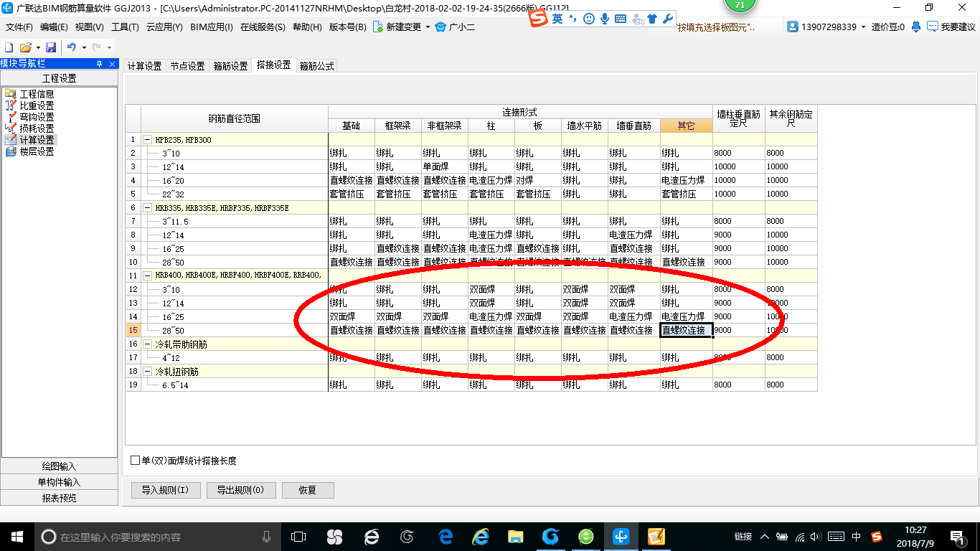Open the 单构件输入 module
This screenshot has height=551, width=980.
click(60, 482)
